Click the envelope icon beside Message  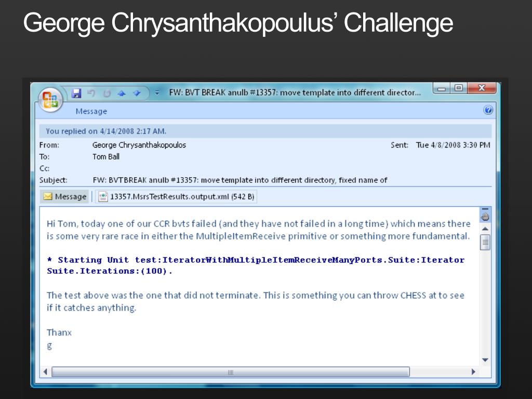48,196
